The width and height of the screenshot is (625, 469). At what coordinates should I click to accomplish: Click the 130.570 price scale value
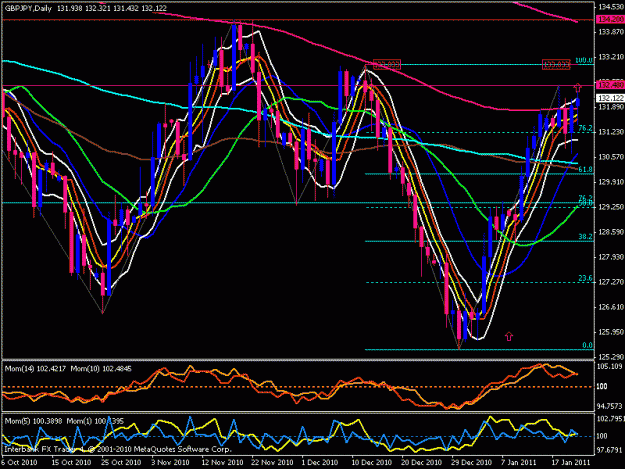tap(611, 157)
